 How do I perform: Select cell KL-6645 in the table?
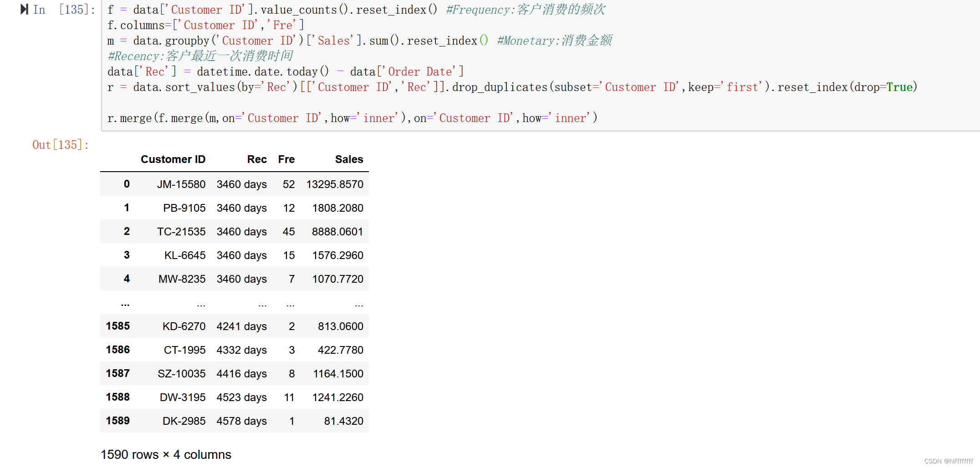(x=185, y=255)
